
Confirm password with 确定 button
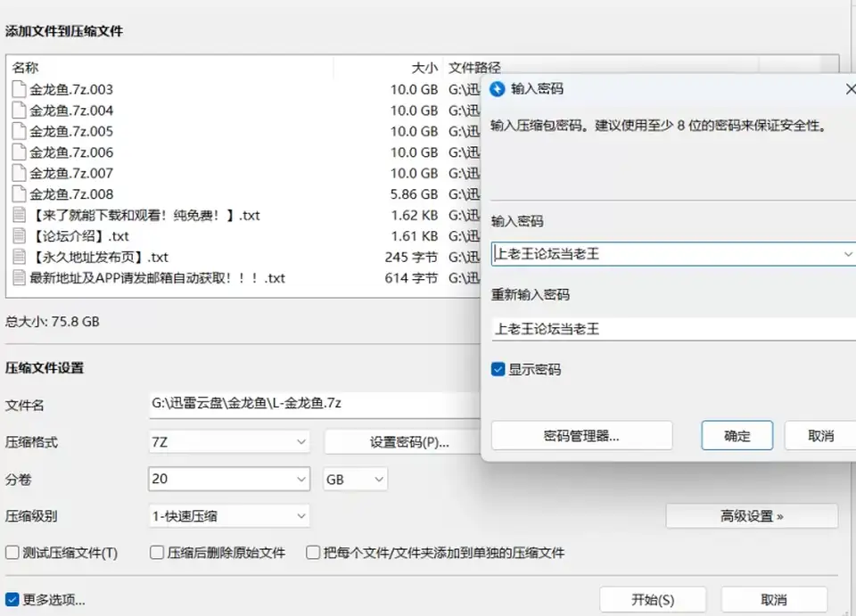(x=737, y=435)
